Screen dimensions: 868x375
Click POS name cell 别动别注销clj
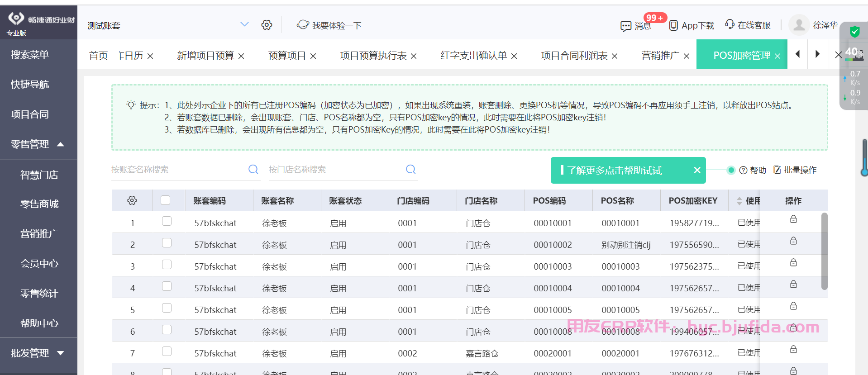click(626, 245)
